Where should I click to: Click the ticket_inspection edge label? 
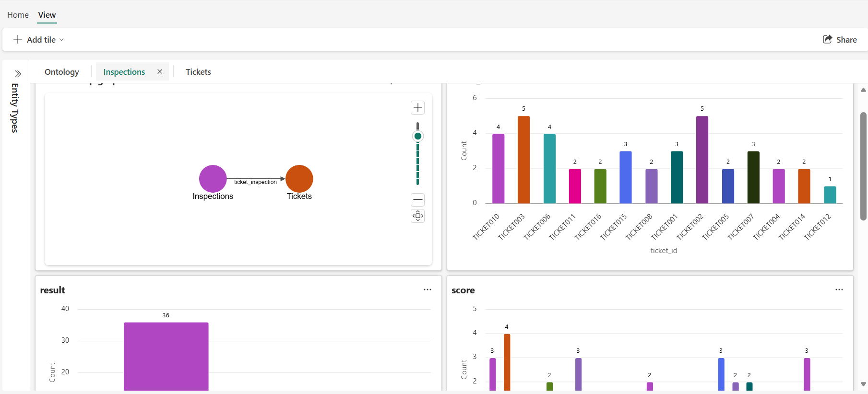(x=255, y=182)
